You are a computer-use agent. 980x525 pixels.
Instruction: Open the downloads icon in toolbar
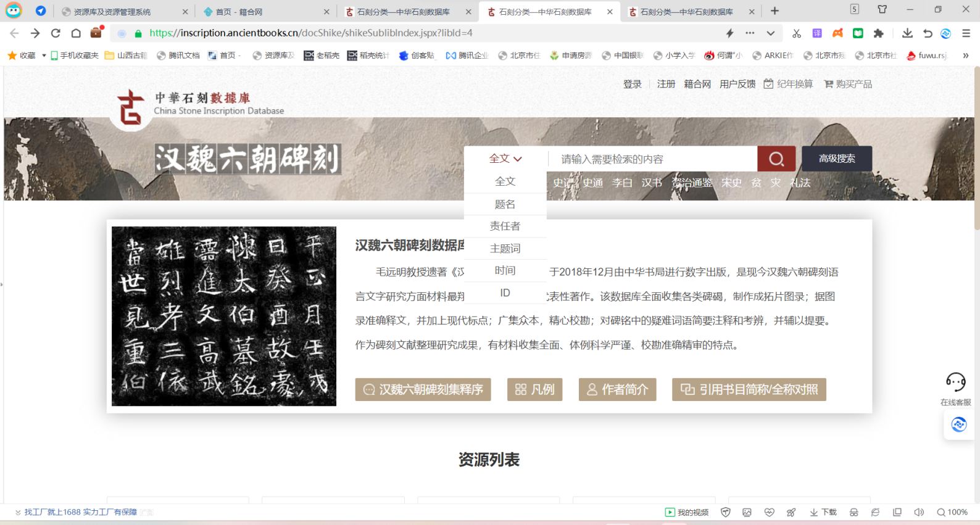907,33
